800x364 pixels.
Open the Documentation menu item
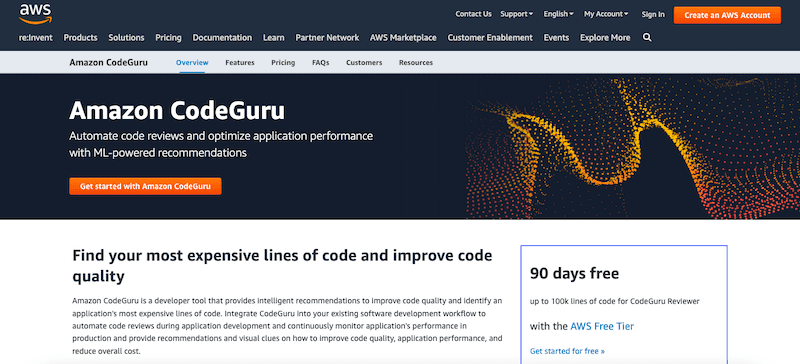(222, 37)
